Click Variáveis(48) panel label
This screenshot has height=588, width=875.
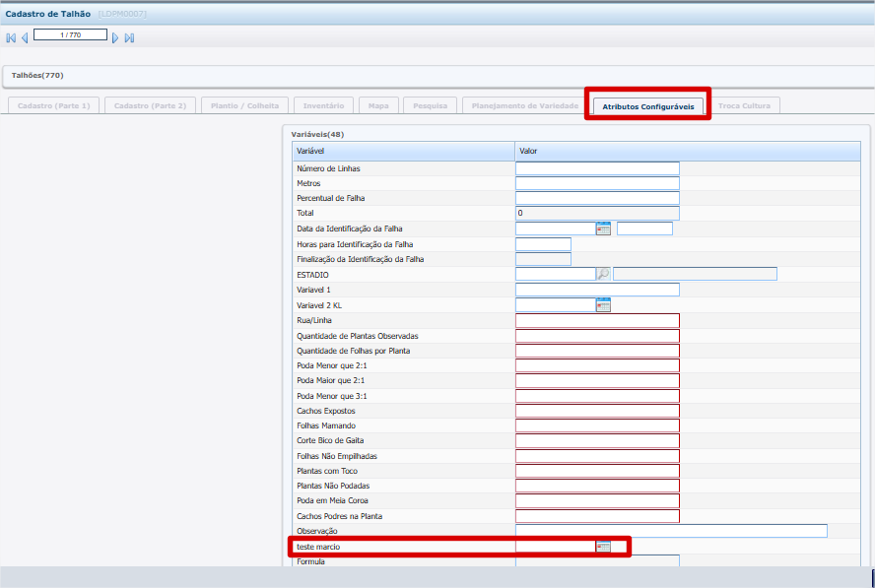[317, 135]
